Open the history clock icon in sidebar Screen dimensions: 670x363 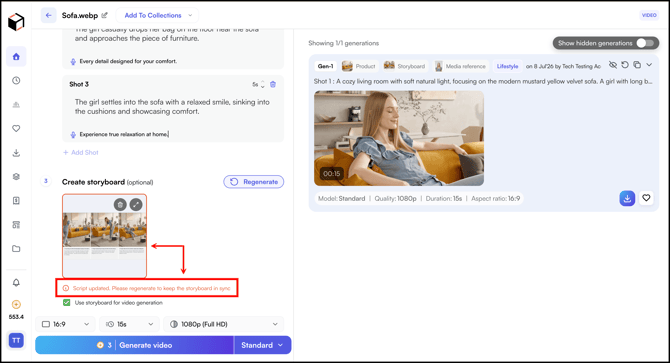click(16, 80)
